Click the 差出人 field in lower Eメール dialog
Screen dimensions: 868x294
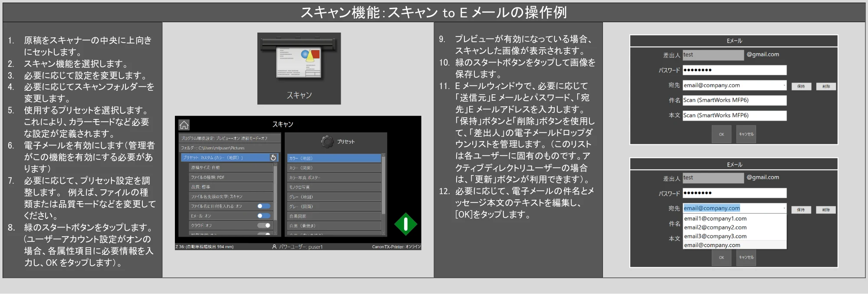tap(713, 178)
